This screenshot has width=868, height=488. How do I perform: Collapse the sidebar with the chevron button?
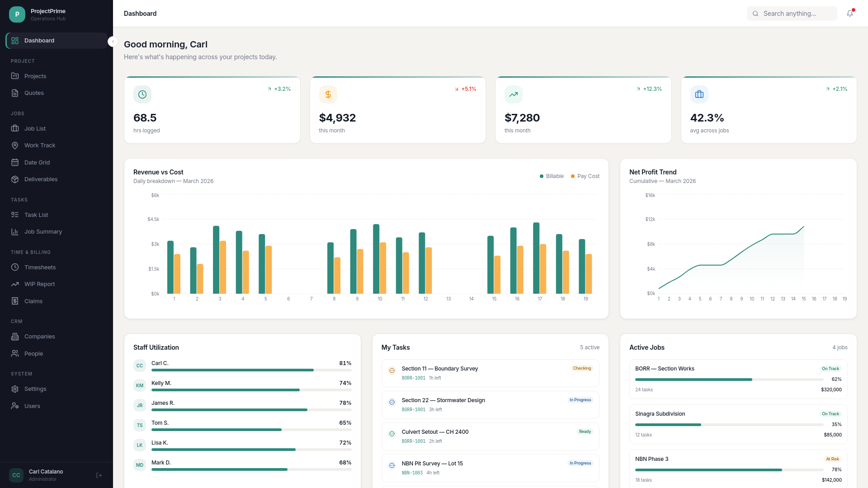113,42
